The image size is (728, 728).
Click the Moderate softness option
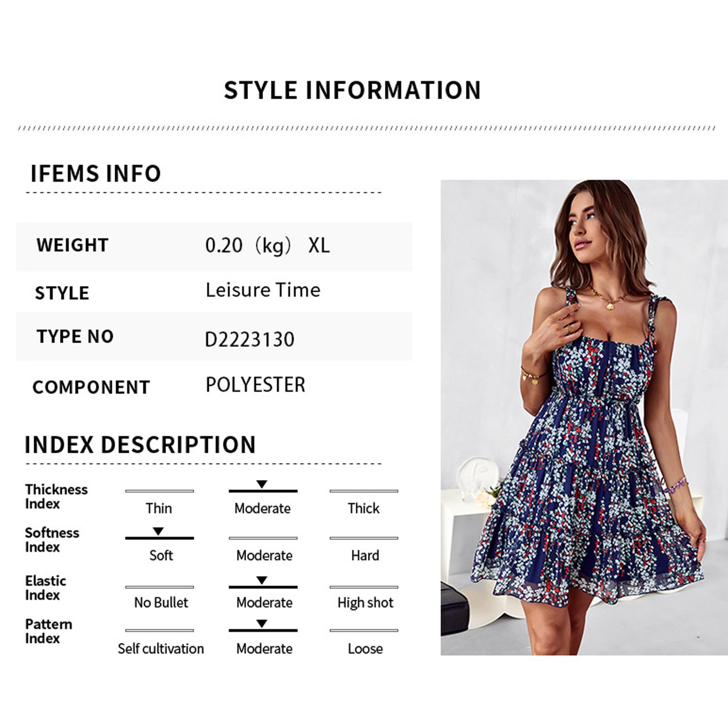click(x=264, y=555)
